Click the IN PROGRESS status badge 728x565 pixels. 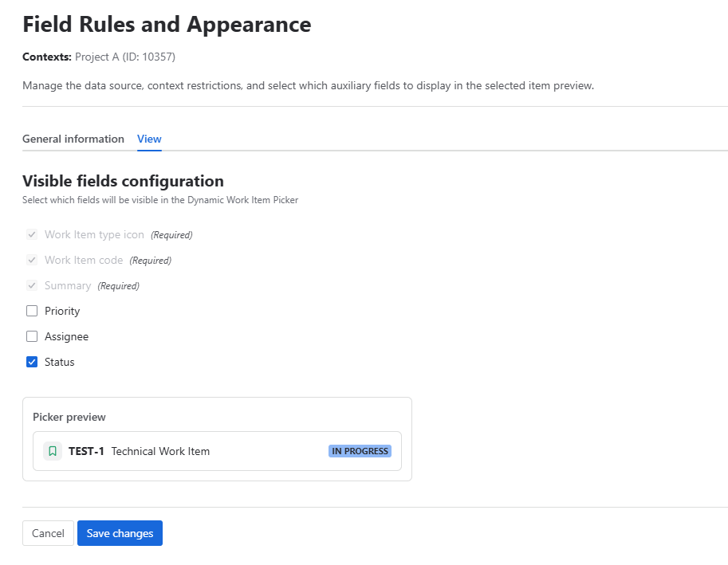tap(360, 450)
